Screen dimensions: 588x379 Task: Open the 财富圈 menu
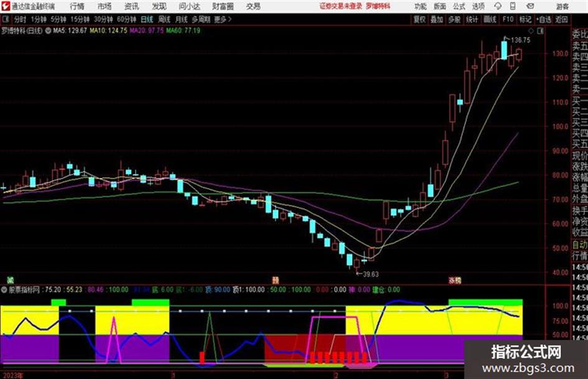tap(223, 6)
